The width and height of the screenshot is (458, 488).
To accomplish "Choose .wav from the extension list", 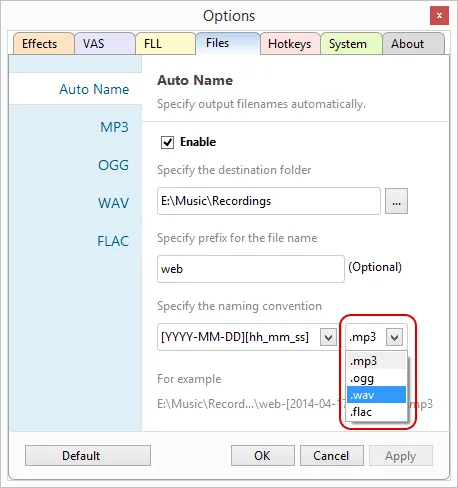I will coord(376,395).
